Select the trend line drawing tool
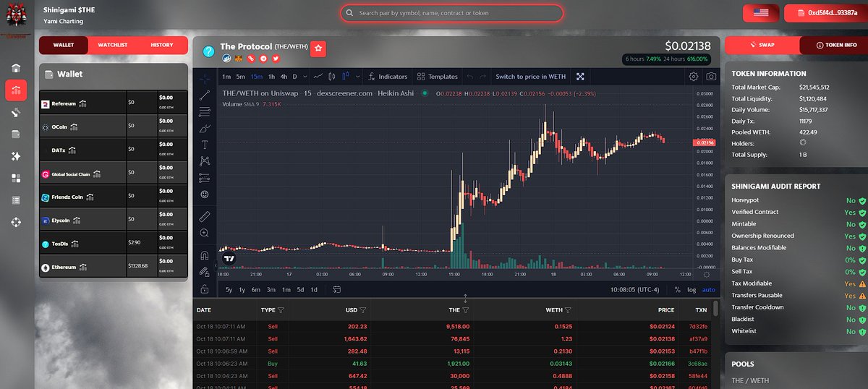868x389 pixels. click(205, 94)
